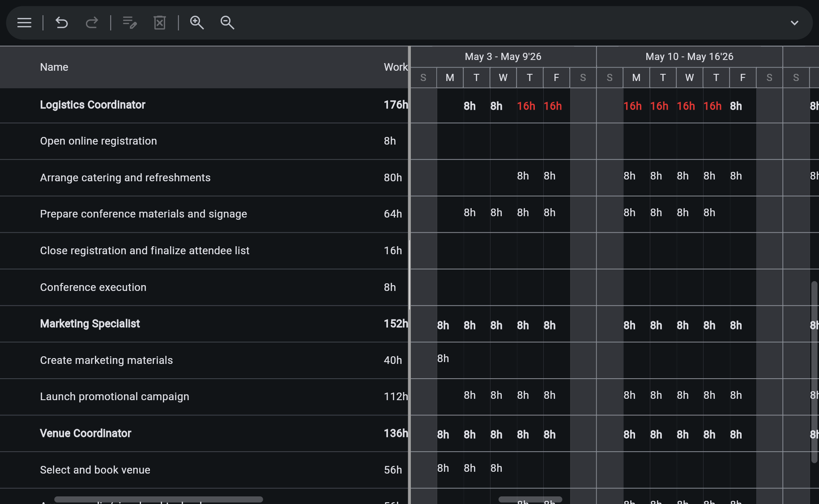Select the Arrange catering and refreshments task

125,178
